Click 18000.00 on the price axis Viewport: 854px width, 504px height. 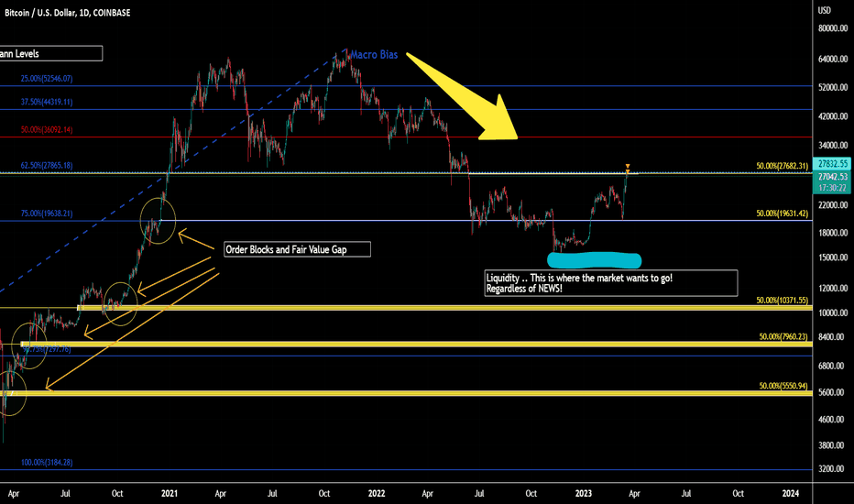click(833, 233)
